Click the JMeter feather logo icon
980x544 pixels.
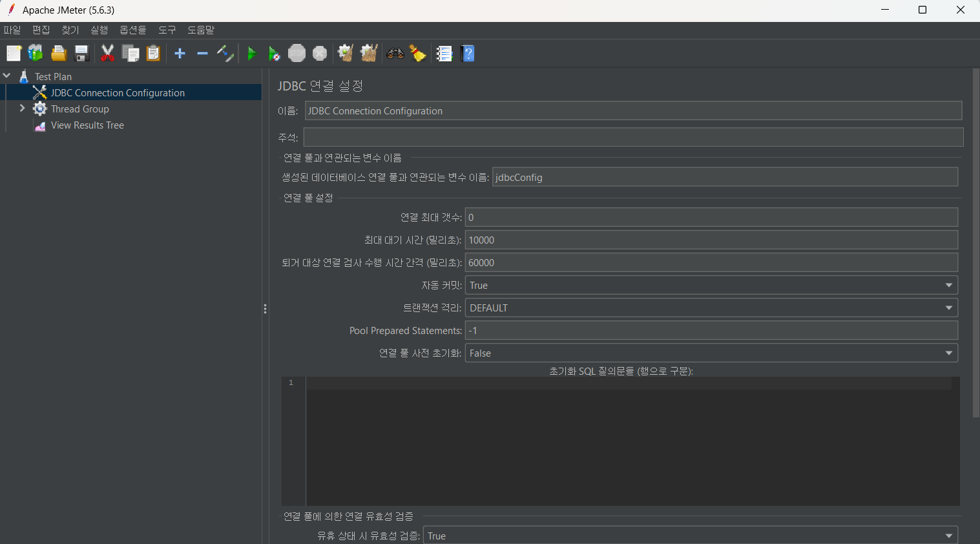(x=11, y=10)
